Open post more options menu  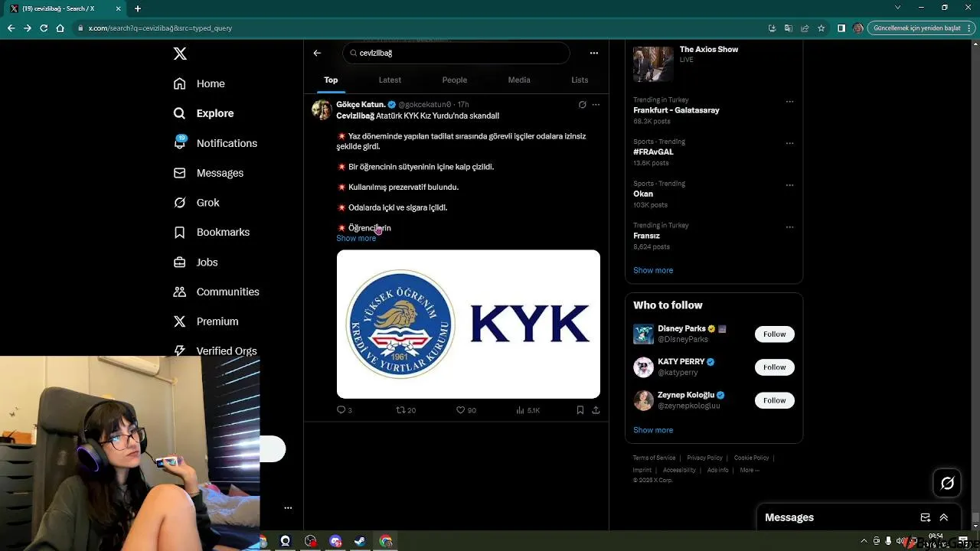pos(596,105)
